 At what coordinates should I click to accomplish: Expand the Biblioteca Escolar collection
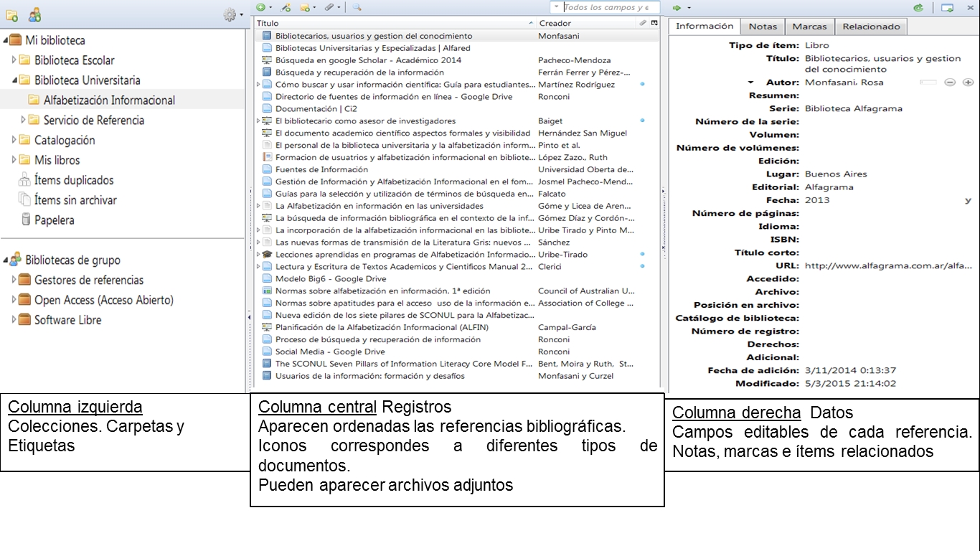click(x=14, y=60)
